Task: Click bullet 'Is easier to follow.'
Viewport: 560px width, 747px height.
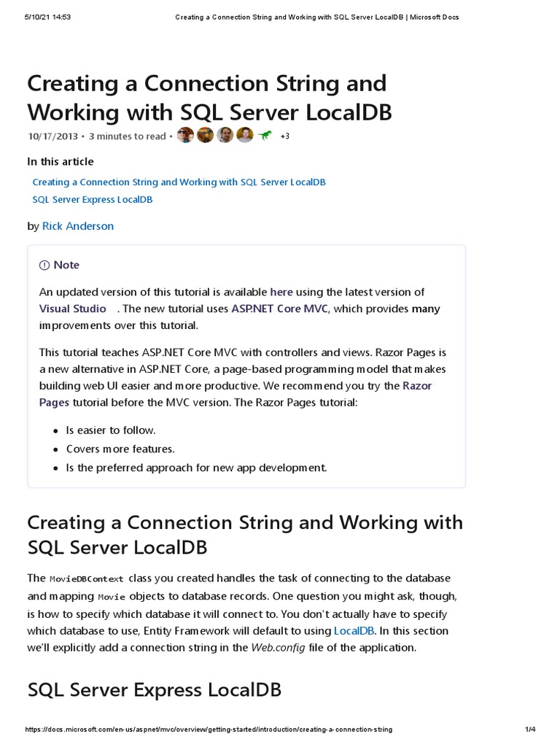Action: point(111,430)
